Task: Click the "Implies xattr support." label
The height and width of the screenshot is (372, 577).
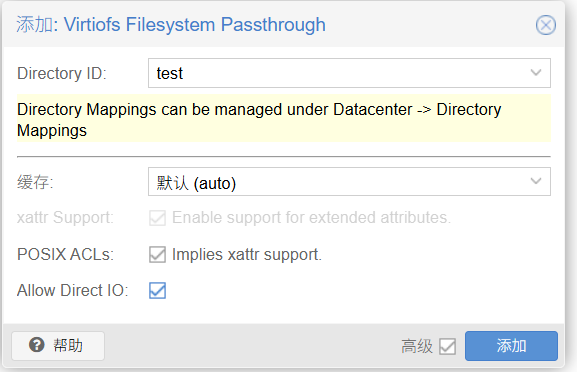Action: point(247,255)
